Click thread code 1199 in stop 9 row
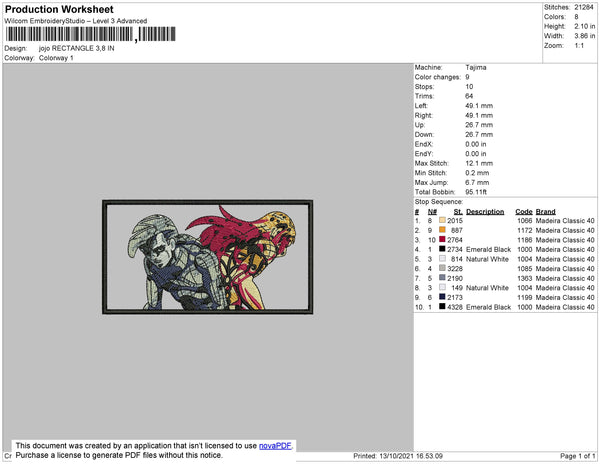The image size is (600, 464). [525, 297]
